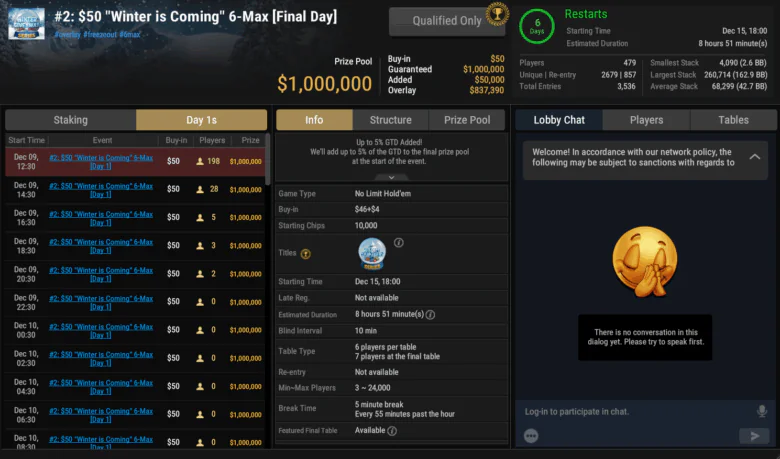Click the Day 1s list scrollbar
Viewport: 780px width, 459px height.
coord(268,159)
